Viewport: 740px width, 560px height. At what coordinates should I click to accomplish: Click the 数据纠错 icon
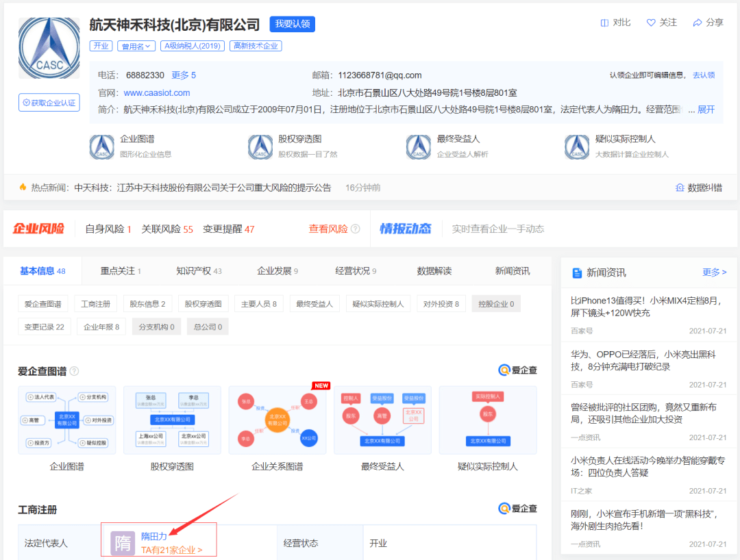[680, 188]
